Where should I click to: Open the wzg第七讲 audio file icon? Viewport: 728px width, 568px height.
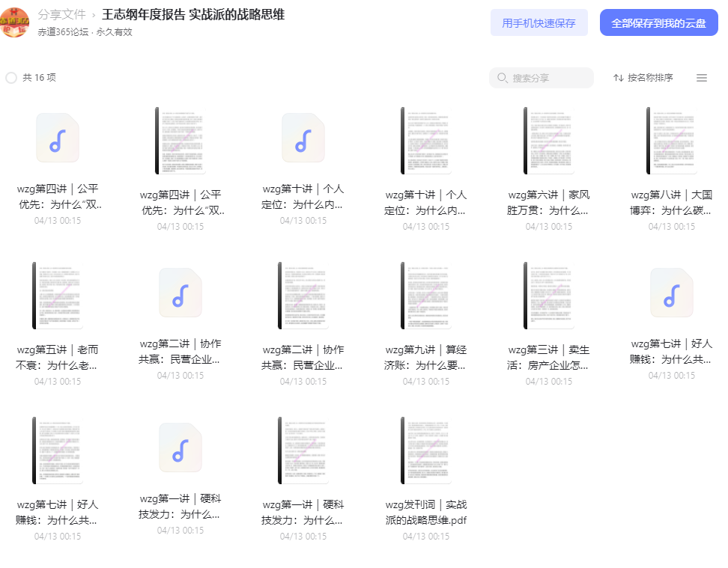(x=672, y=293)
